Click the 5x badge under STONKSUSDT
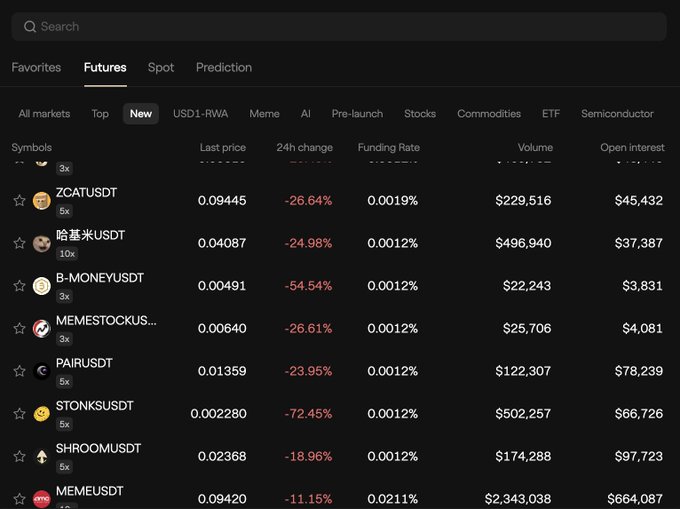680x509 pixels. tap(64, 424)
